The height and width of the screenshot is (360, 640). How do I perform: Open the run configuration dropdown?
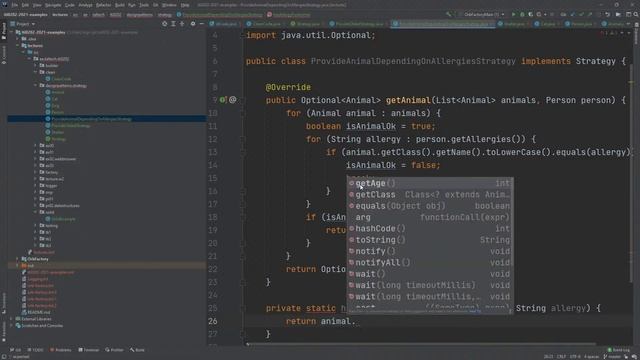pyautogui.click(x=484, y=14)
